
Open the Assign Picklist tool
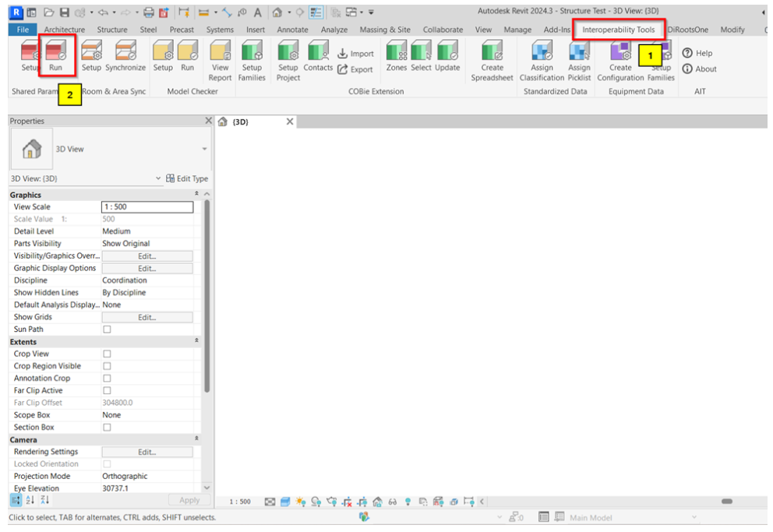[579, 52]
